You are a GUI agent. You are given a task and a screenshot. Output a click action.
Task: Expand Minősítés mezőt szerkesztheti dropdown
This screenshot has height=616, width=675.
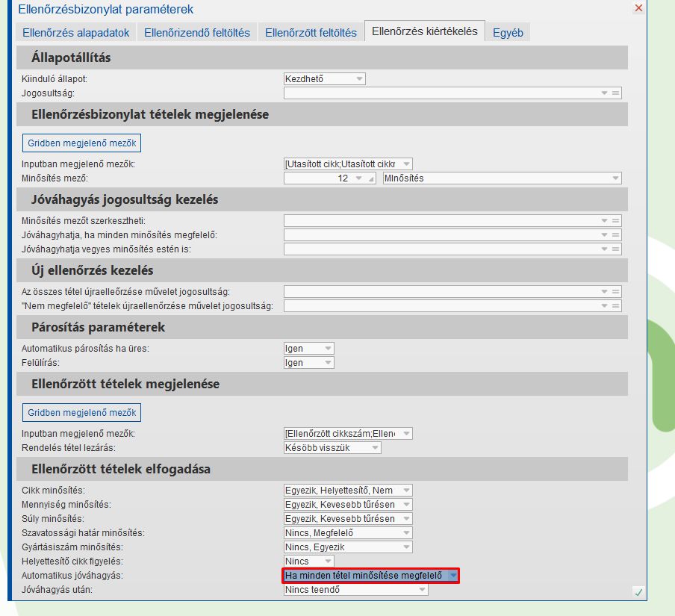pyautogui.click(x=604, y=221)
